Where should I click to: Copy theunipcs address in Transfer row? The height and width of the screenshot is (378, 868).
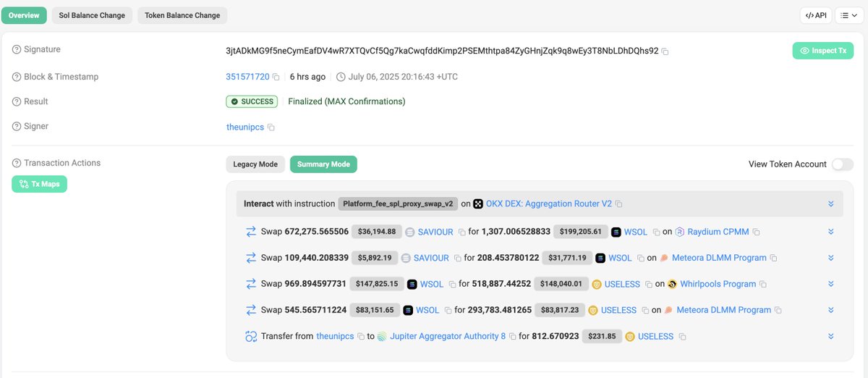click(360, 337)
